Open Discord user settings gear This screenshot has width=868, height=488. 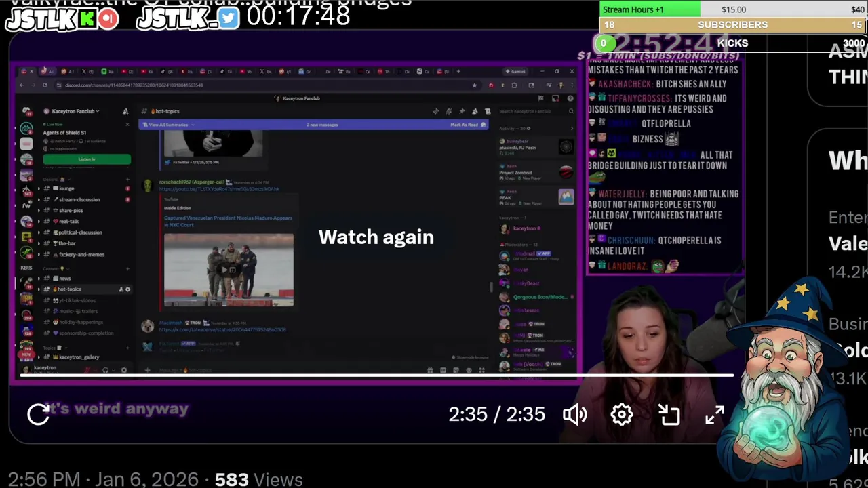pyautogui.click(x=123, y=370)
